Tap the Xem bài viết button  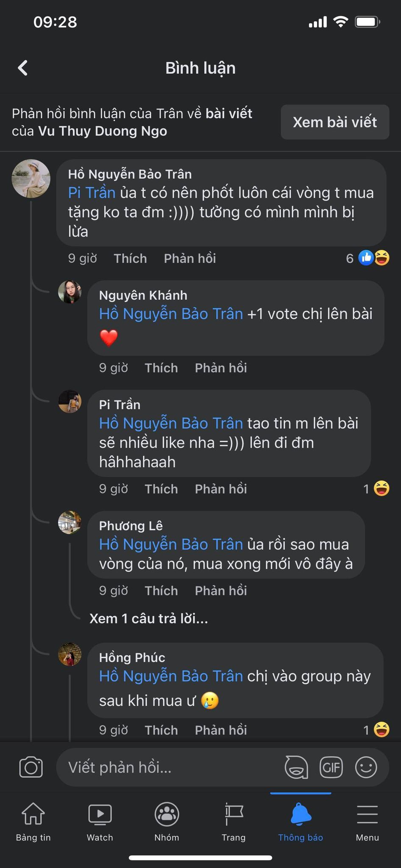(335, 122)
